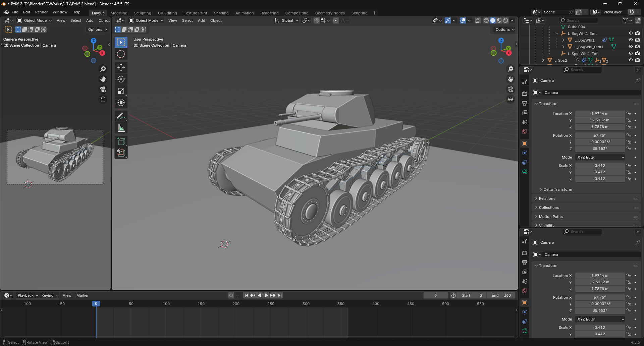Open Output properties tab in upper Properties editor
Image resolution: width=644 pixels, height=346 pixels.
(525, 103)
